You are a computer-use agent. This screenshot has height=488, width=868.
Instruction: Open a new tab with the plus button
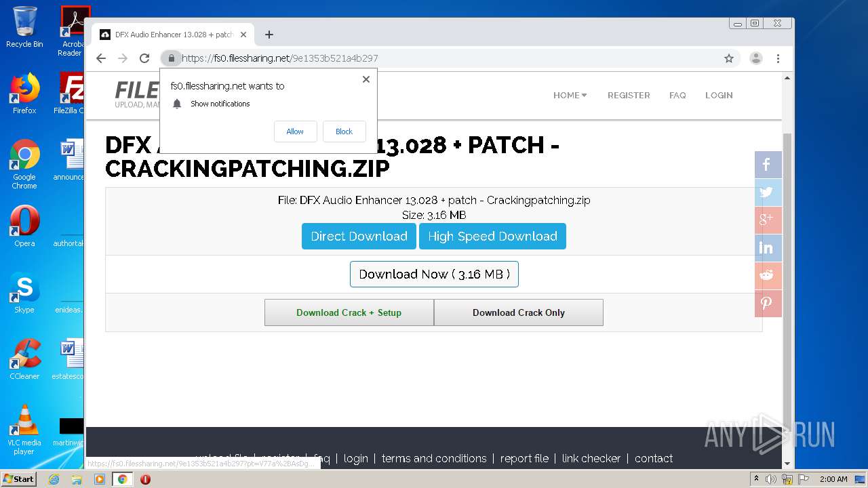click(x=269, y=35)
